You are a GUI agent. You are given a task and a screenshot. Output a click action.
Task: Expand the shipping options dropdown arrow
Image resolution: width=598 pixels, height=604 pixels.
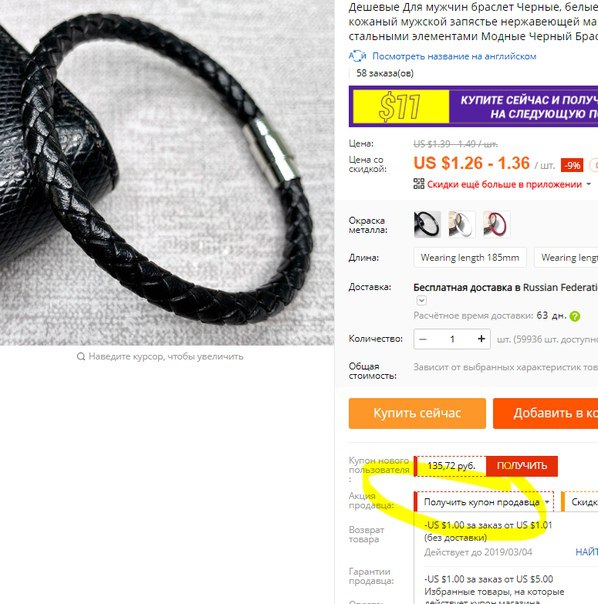(x=422, y=300)
